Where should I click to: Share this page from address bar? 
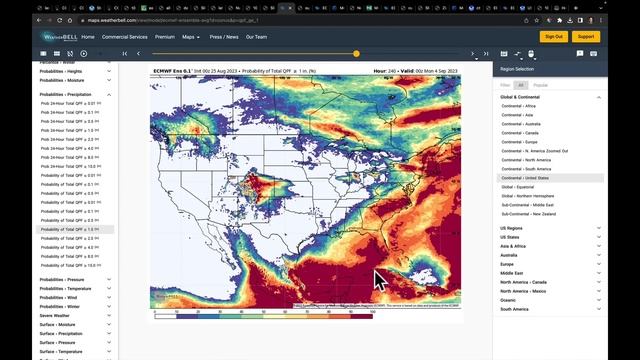point(526,20)
